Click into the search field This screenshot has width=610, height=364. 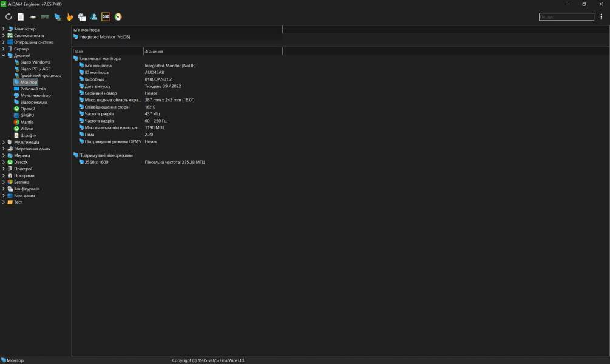click(x=566, y=17)
